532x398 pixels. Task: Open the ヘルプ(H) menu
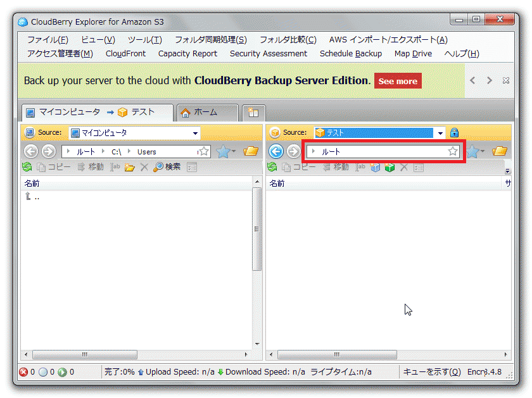point(462,54)
